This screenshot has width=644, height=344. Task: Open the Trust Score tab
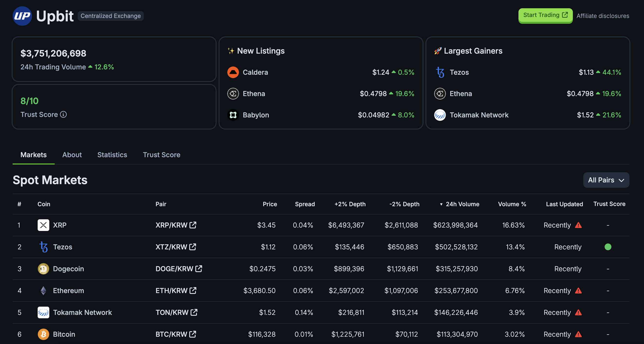tap(161, 155)
